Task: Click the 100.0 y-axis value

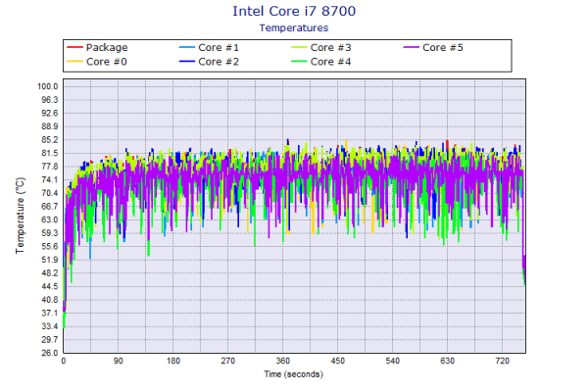Action: pos(48,86)
